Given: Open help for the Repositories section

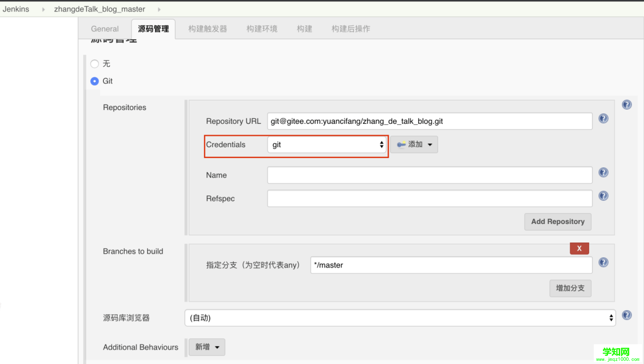Looking at the screenshot, I should coord(627,104).
